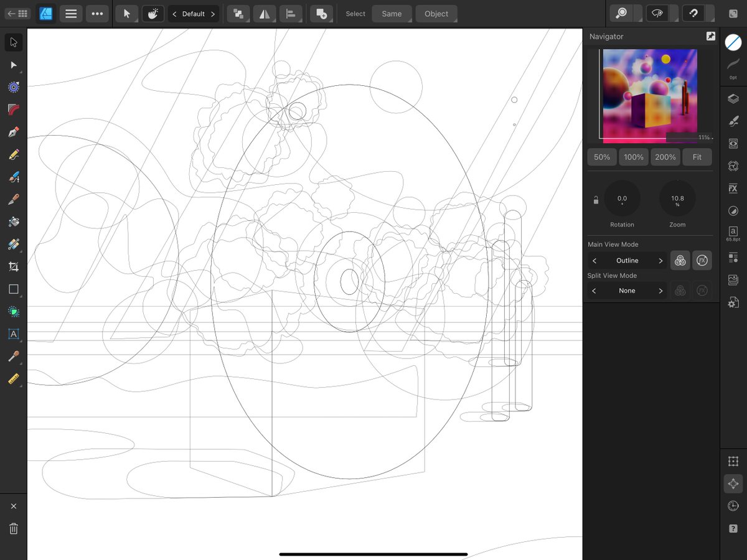Select the Pen tool
The image size is (747, 560).
(13, 132)
